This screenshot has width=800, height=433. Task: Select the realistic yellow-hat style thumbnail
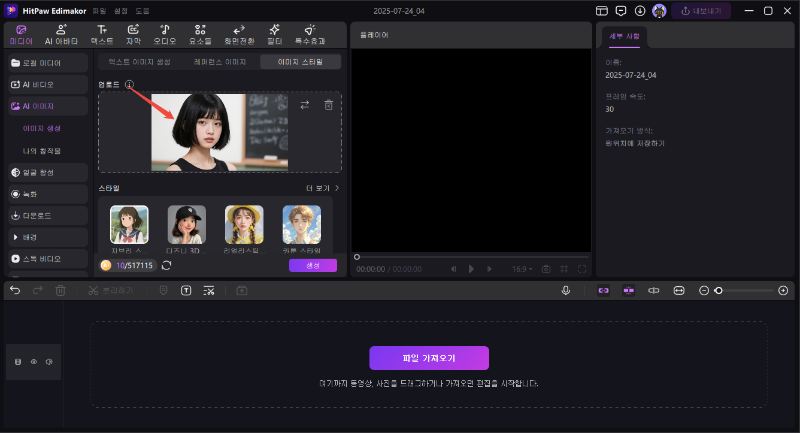click(x=244, y=224)
